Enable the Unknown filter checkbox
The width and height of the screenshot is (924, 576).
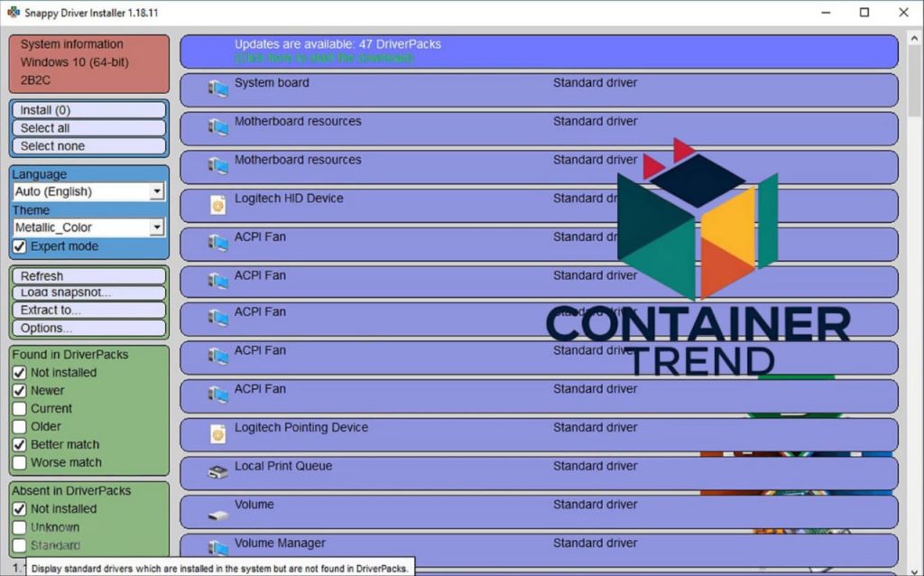tap(20, 527)
